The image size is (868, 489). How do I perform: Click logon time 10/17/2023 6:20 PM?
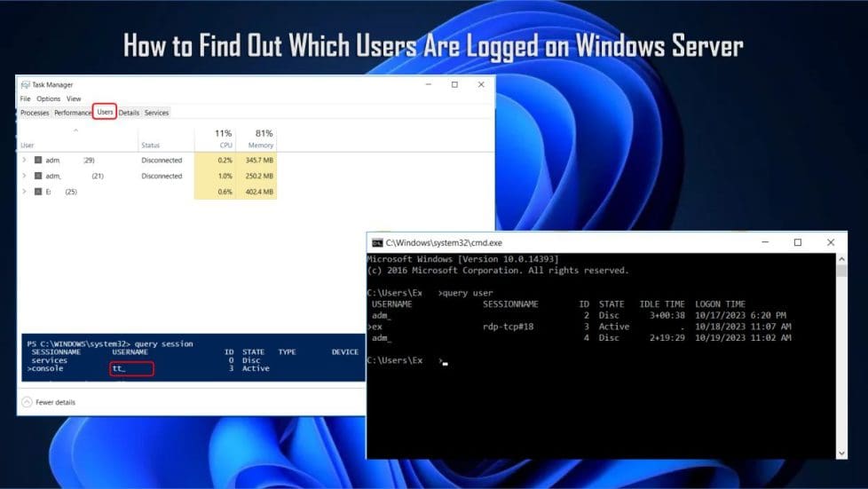point(741,315)
